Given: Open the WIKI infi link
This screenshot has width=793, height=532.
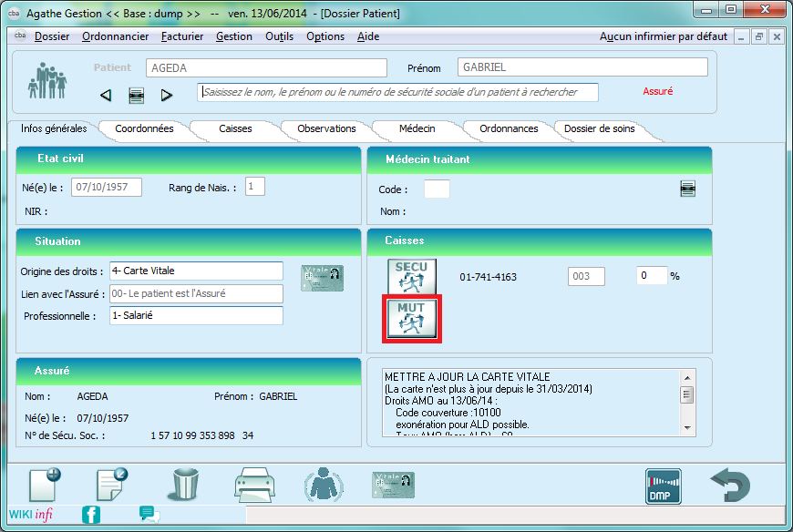Looking at the screenshot, I should [31, 515].
